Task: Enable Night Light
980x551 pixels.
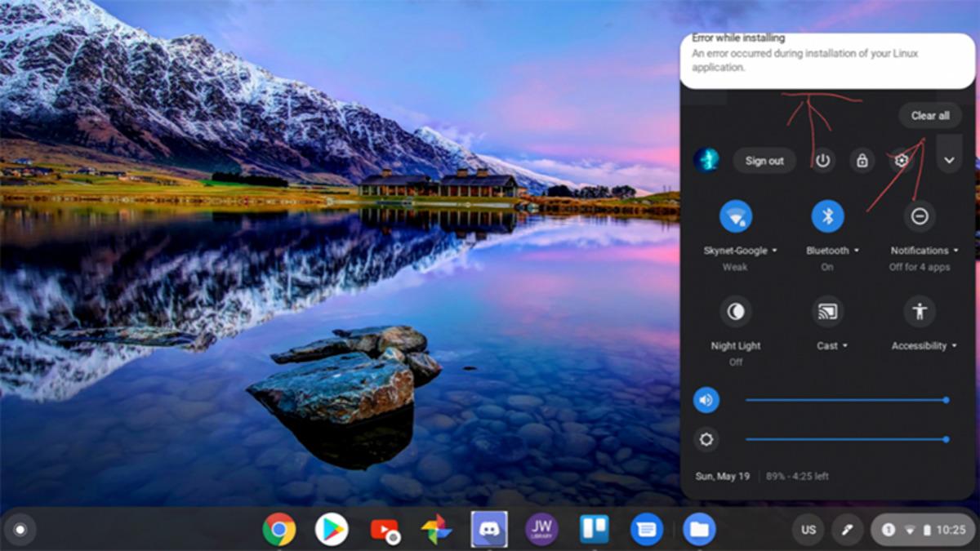Action: (x=735, y=311)
